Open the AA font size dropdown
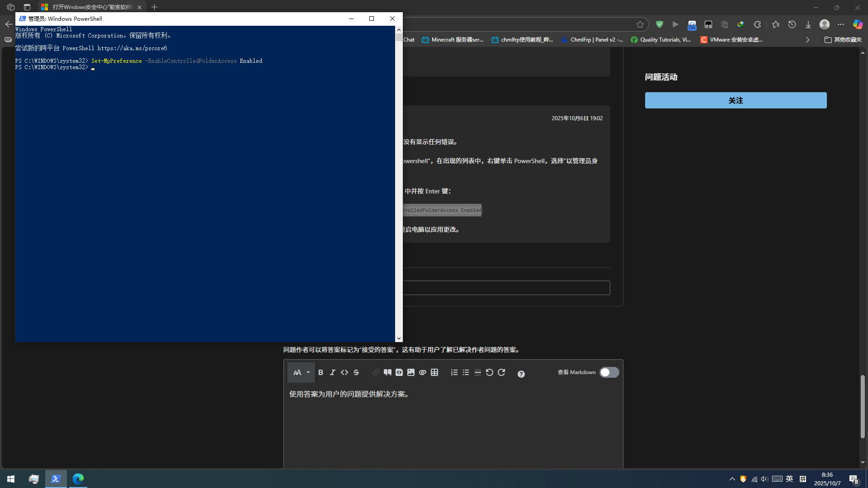Image resolution: width=868 pixels, height=488 pixels. (301, 372)
